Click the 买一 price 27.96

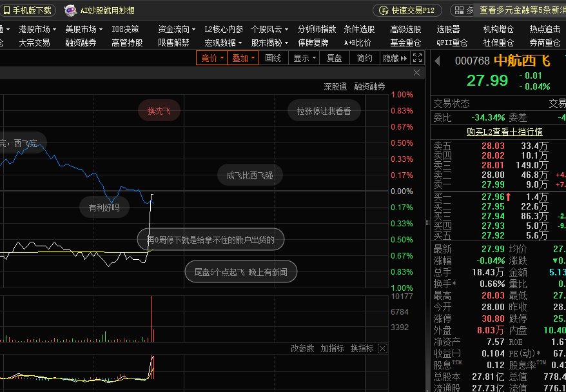[493, 197]
